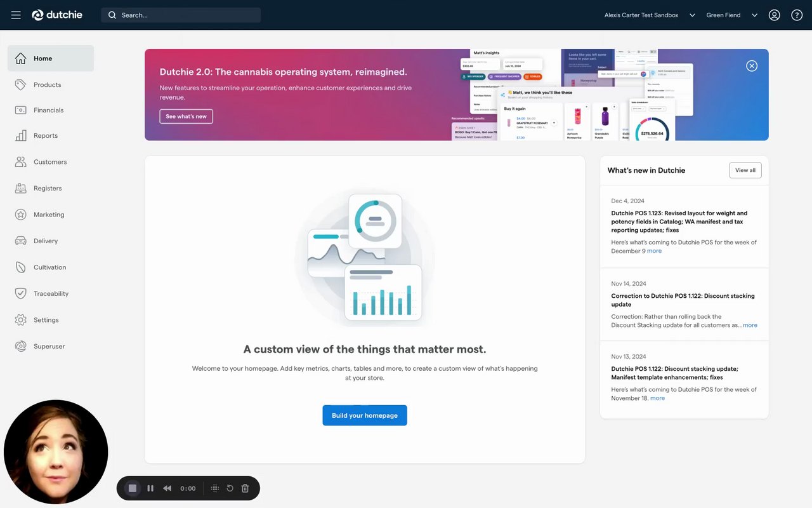This screenshot has height=508, width=812.
Task: Focus the Search input field
Action: pyautogui.click(x=181, y=15)
